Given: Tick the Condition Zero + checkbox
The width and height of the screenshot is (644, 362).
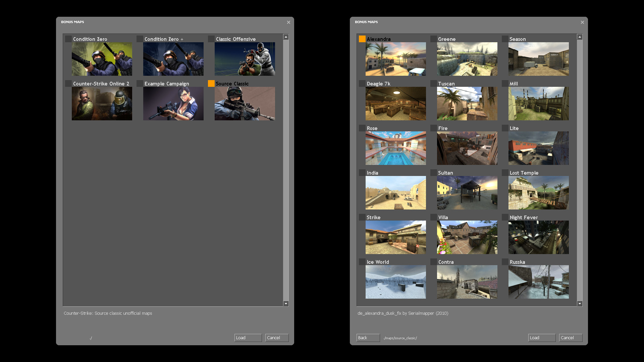Looking at the screenshot, I should [140, 39].
